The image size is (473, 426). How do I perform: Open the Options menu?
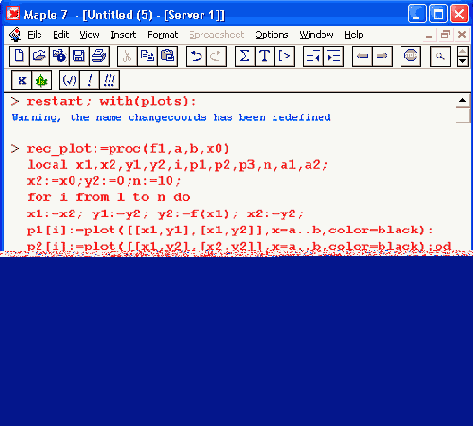(272, 35)
